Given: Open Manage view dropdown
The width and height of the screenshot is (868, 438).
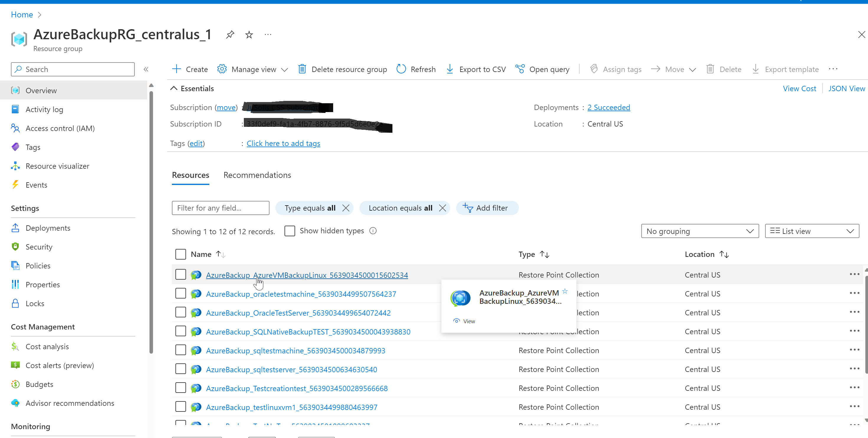Looking at the screenshot, I should click(x=252, y=69).
